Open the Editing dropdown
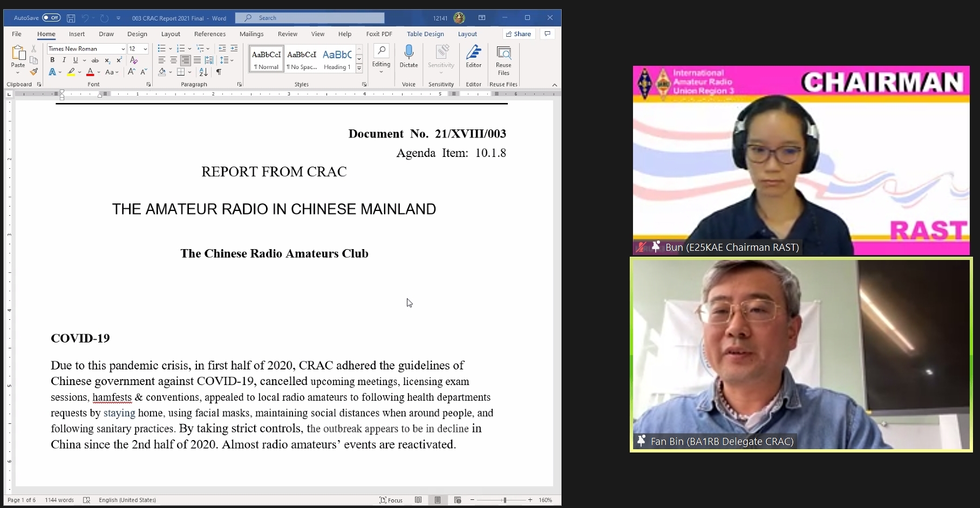Screen dimensions: 980x508 click(381, 59)
